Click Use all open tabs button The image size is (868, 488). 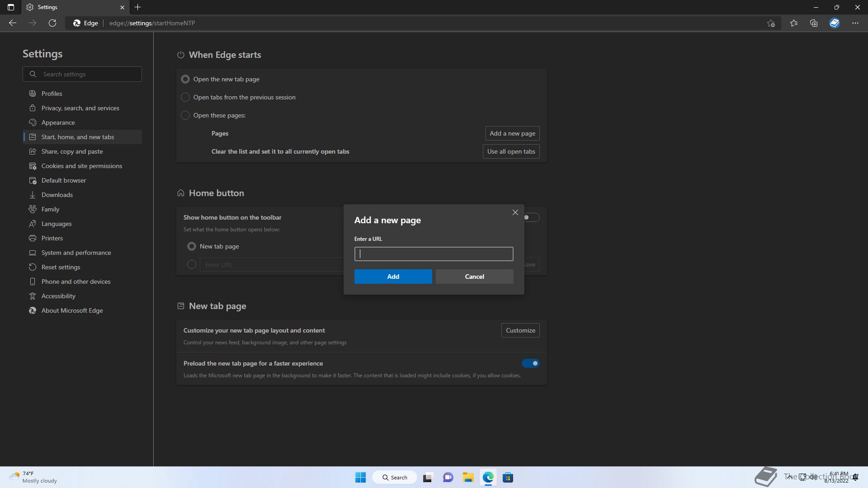(511, 151)
